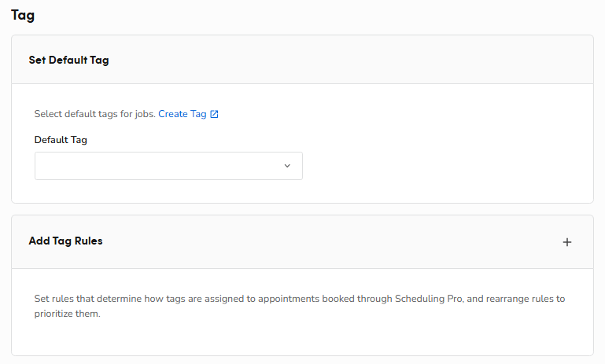Click the Set Default Tag heading
605x364 pixels.
click(x=68, y=60)
